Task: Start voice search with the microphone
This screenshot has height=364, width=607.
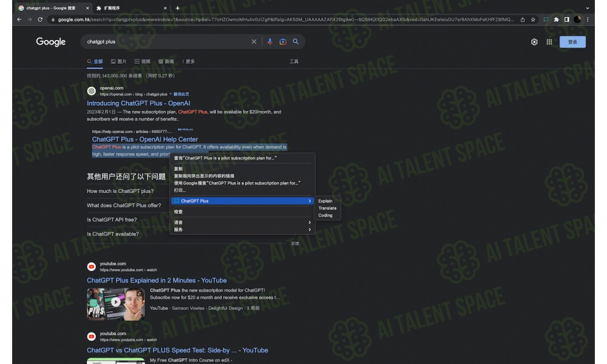Action: 270,42
